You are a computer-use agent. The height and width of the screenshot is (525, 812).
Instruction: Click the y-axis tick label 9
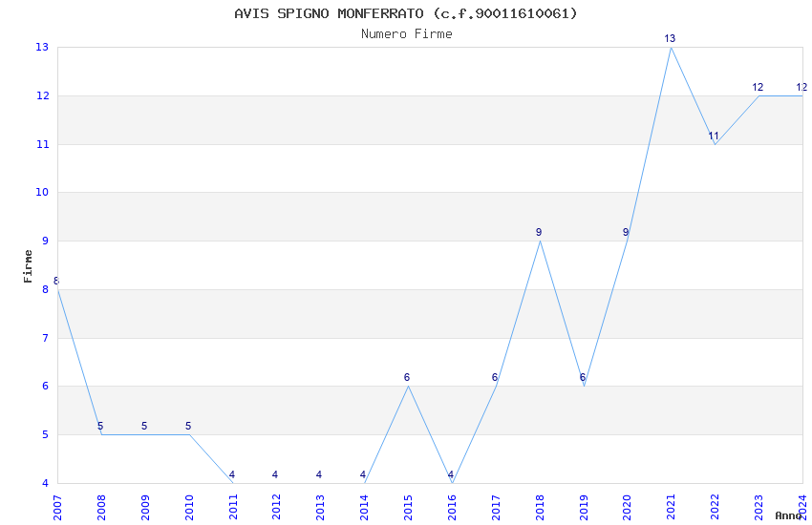point(46,241)
